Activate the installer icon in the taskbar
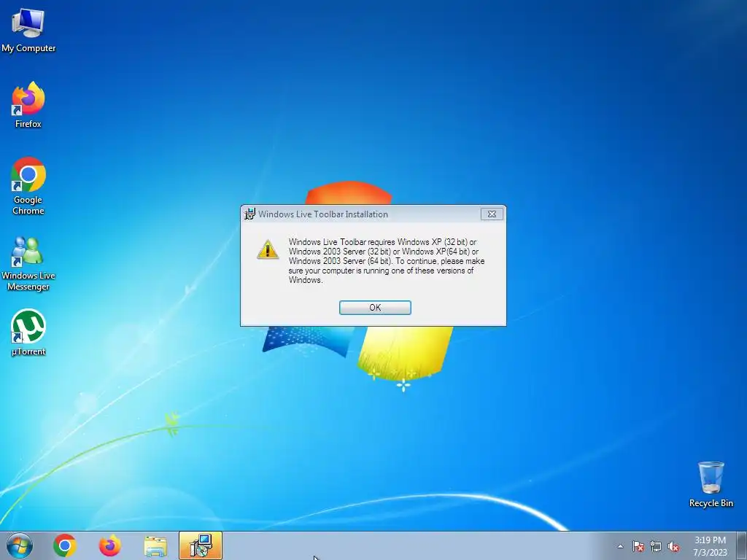This screenshot has width=747, height=560. click(201, 545)
